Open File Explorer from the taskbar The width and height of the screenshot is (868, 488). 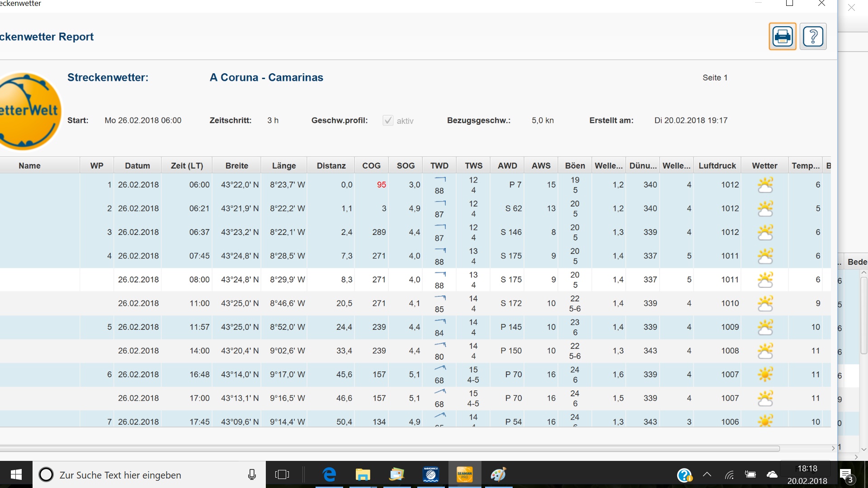click(x=363, y=474)
